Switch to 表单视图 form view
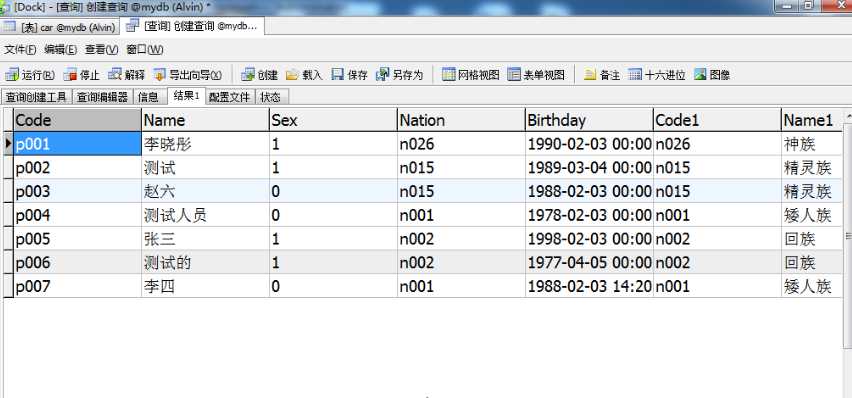 tap(536, 75)
